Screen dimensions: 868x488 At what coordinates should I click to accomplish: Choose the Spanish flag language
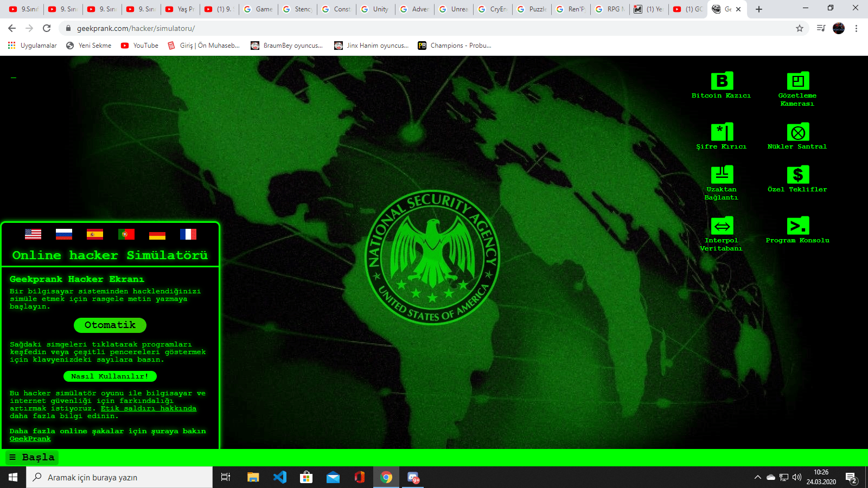coord(95,234)
